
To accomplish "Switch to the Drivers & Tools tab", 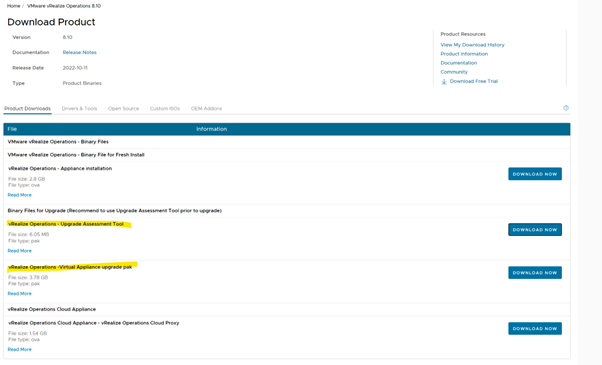I will pos(79,109).
